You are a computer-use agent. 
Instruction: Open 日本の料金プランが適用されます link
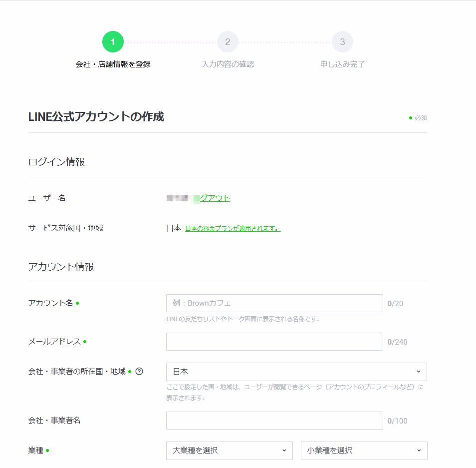(233, 229)
